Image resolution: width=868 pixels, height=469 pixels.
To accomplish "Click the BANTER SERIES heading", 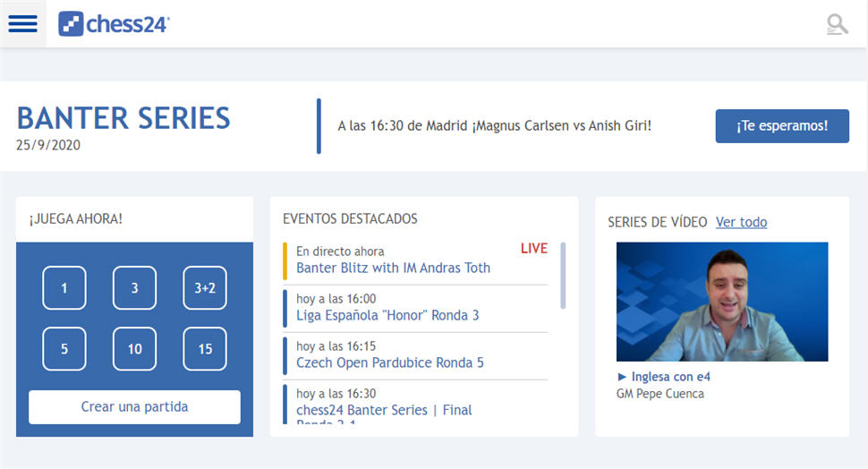I will pos(123,118).
